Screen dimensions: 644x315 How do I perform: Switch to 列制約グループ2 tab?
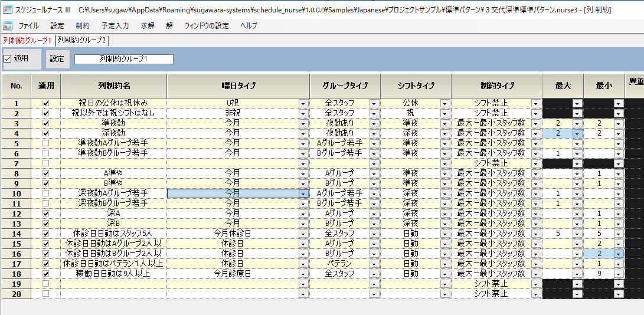[x=81, y=40]
